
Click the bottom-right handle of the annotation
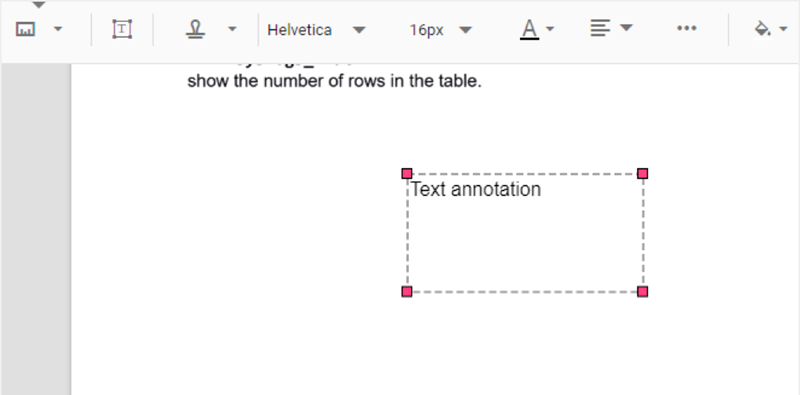[x=643, y=291]
